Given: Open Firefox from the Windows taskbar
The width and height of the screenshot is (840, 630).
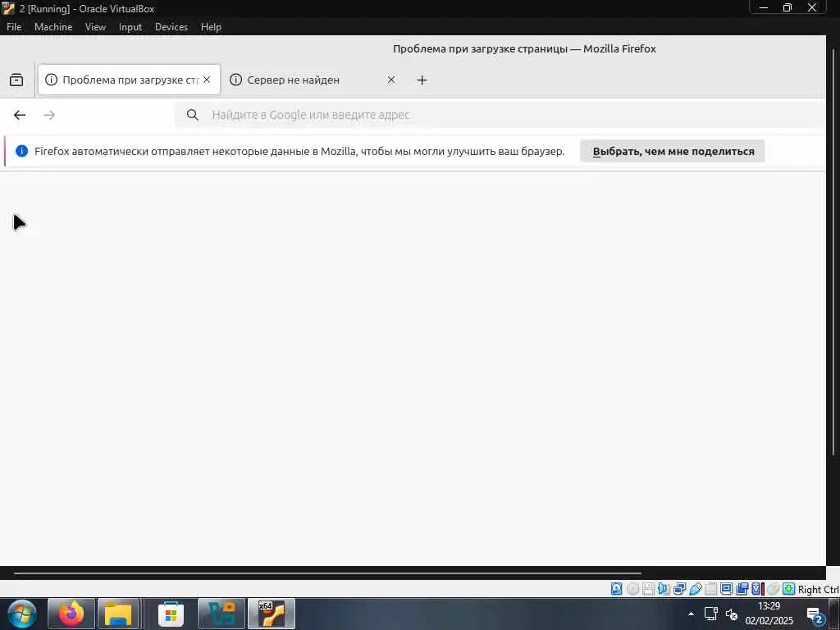Looking at the screenshot, I should pyautogui.click(x=71, y=614).
